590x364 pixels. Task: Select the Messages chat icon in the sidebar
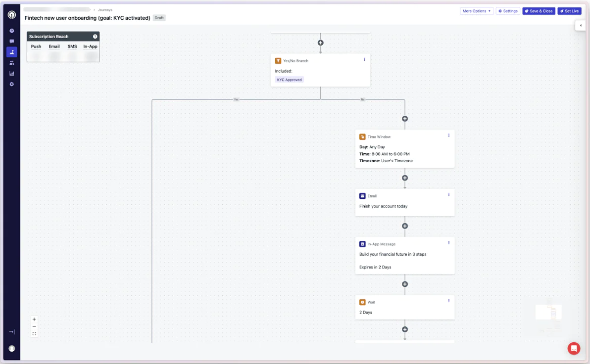point(11,42)
